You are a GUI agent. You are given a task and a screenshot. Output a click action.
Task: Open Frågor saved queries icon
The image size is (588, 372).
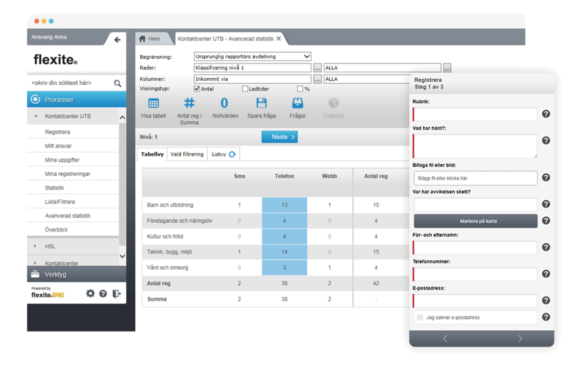coord(297,103)
